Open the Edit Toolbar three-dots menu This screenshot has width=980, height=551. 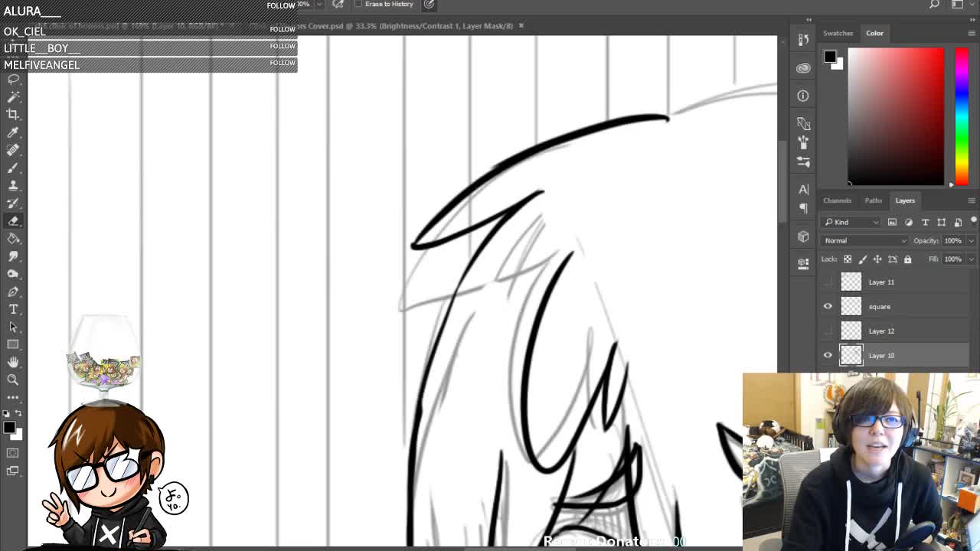pyautogui.click(x=13, y=397)
